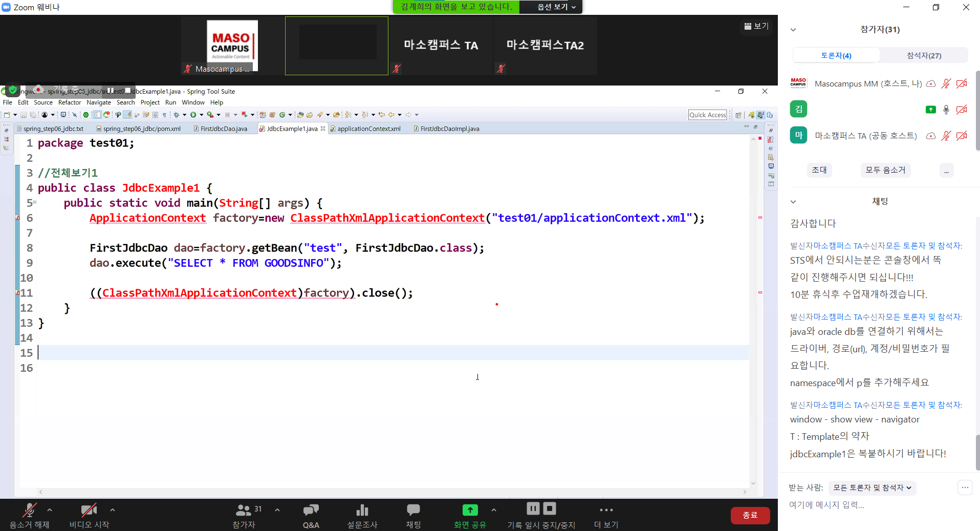980x531 pixels.
Task: Open the chat recipient dropdown (모든 토론자 및 참석자)
Action: click(872, 487)
